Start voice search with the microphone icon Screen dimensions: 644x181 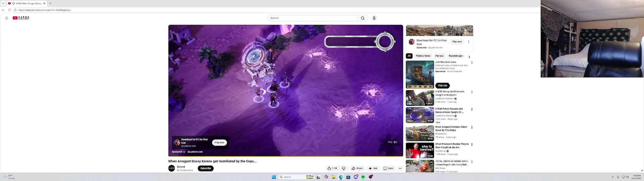point(374,18)
